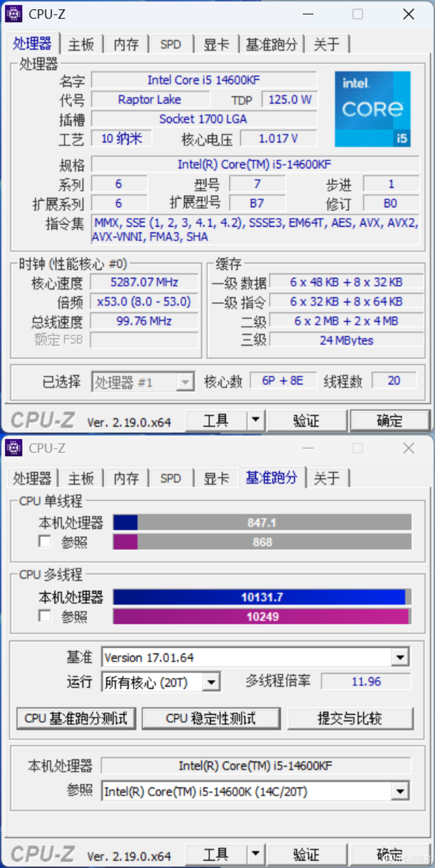435x868 pixels.
Task: Minimize the upper CPU-Z window
Action: [308, 14]
